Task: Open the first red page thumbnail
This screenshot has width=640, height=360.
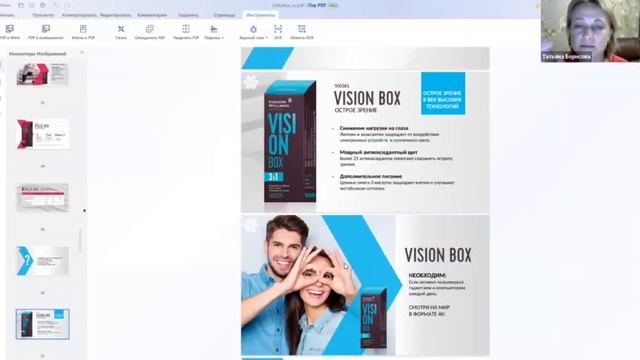Action: pyautogui.click(x=42, y=74)
